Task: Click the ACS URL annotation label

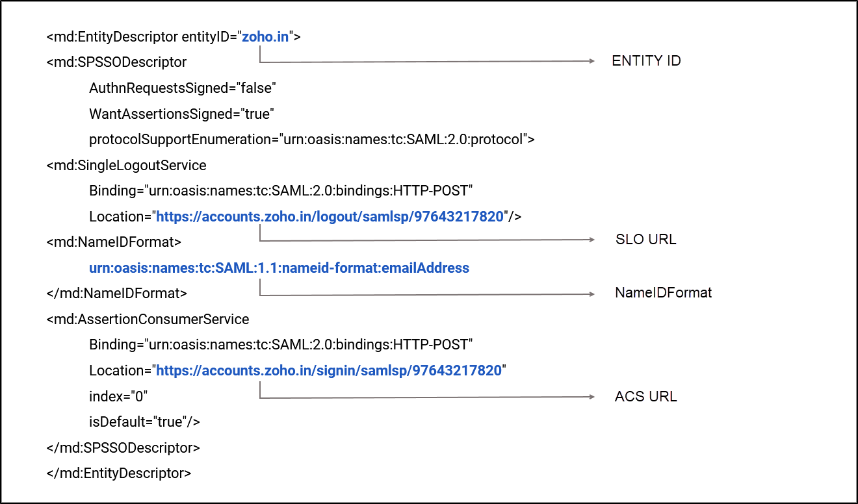Action: coord(646,397)
